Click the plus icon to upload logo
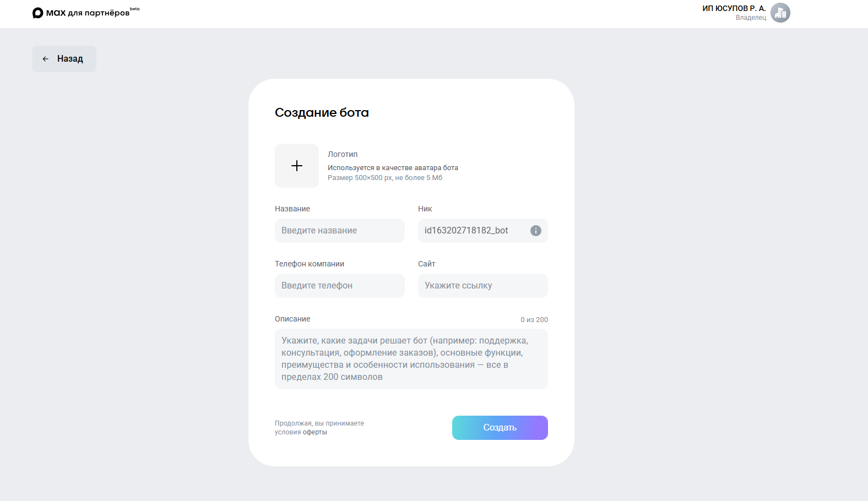This screenshot has width=868, height=501. coord(297,166)
